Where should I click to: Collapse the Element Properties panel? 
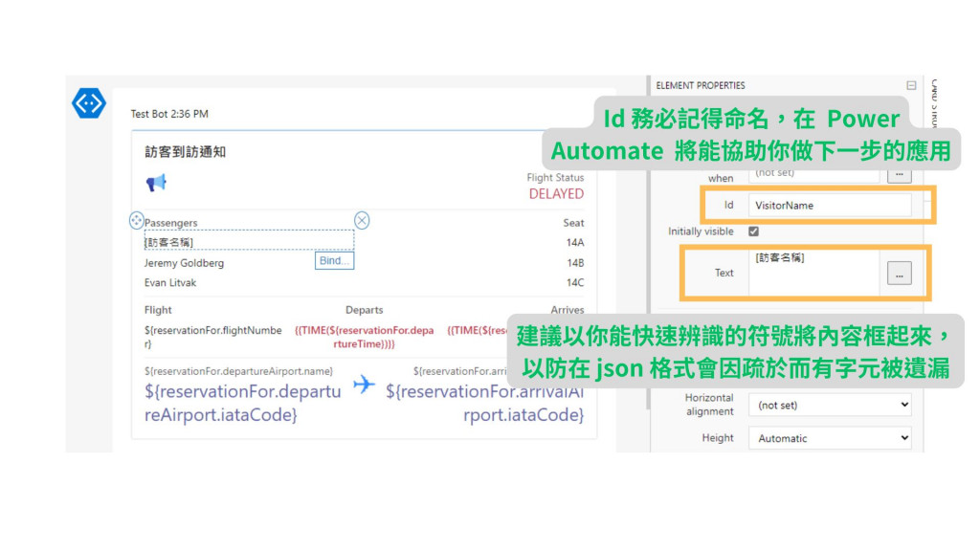(x=911, y=85)
